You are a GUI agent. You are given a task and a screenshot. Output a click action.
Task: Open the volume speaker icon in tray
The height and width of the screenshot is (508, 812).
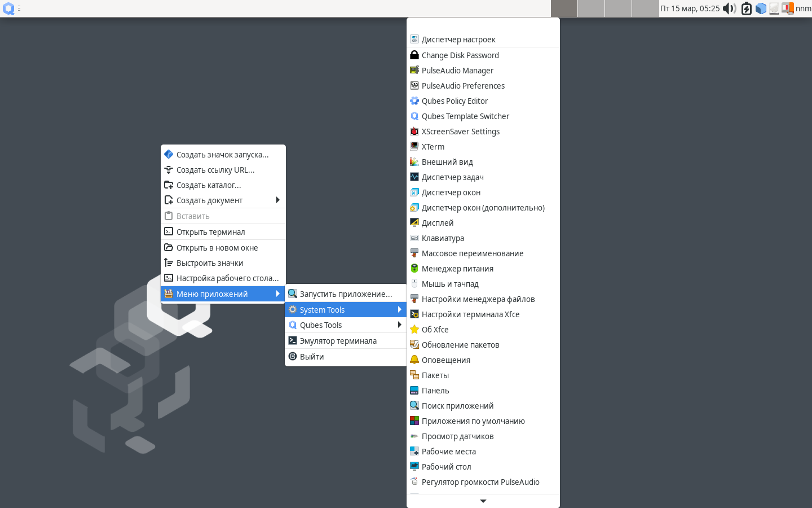729,8
